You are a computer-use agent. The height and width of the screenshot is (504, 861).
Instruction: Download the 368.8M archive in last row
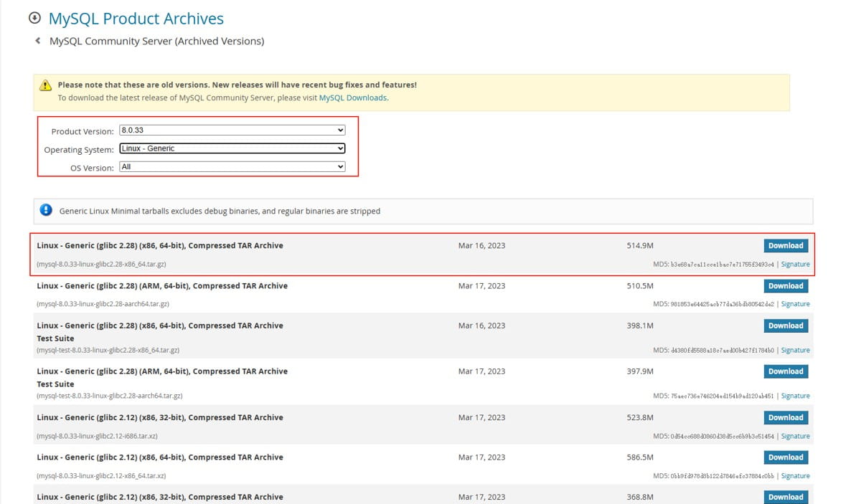coord(786,497)
